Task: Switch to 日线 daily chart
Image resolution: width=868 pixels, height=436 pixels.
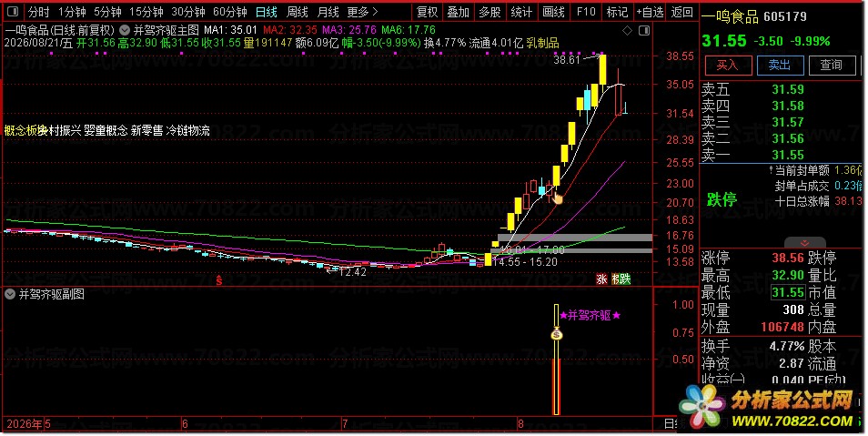Action: [267, 12]
